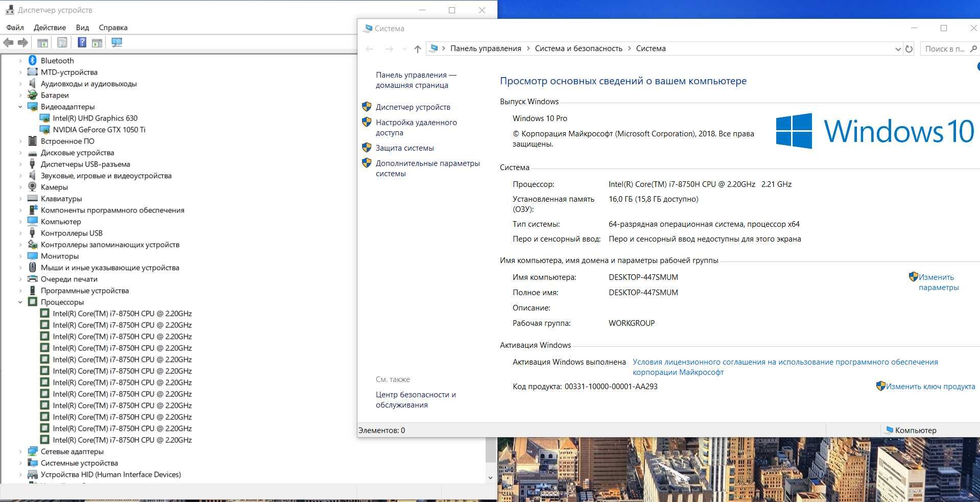This screenshot has width=980, height=502.
Task: Click Система и безопасность in the breadcrumb
Action: [x=579, y=49]
